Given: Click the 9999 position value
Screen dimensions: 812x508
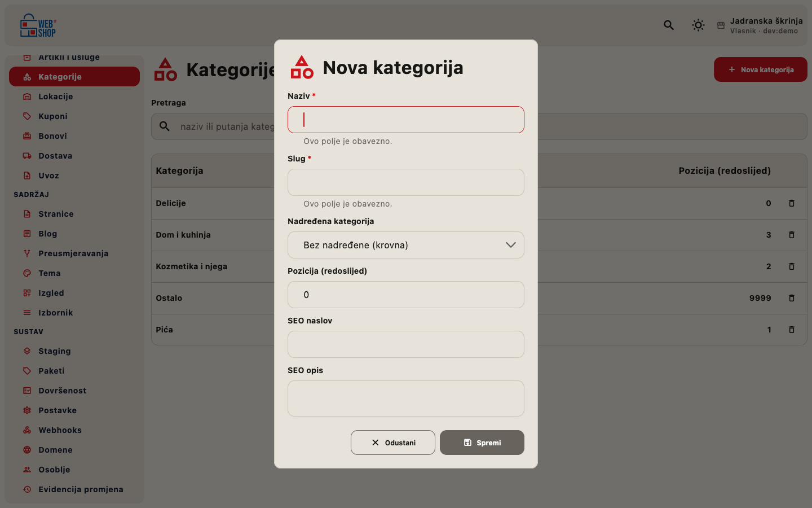Looking at the screenshot, I should click(760, 298).
